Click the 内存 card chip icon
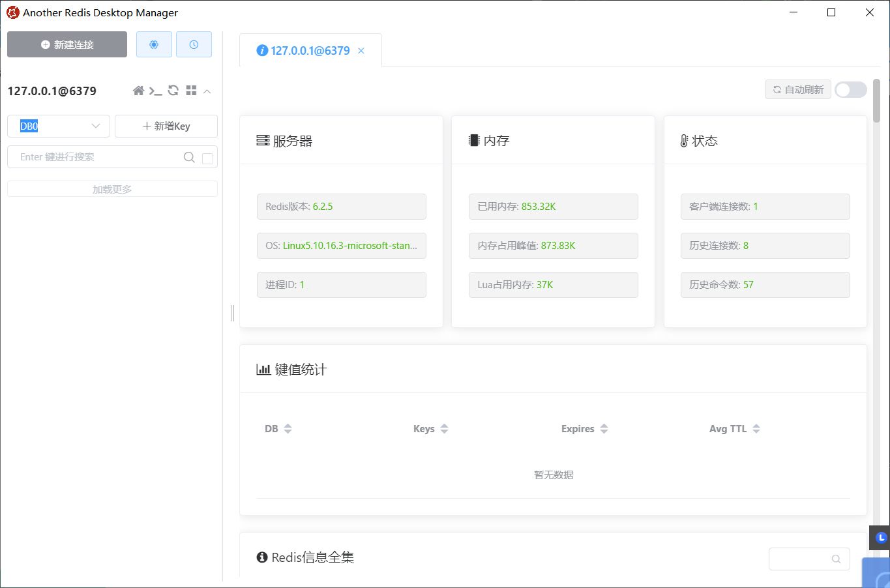890x588 pixels. [474, 141]
